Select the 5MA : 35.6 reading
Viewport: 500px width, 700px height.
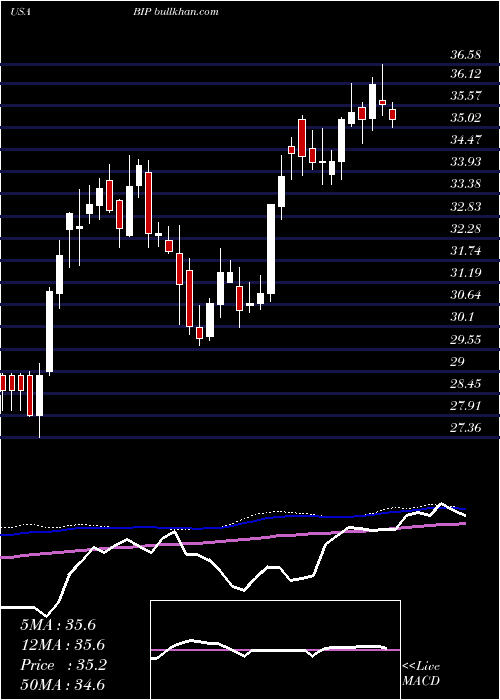click(58, 625)
